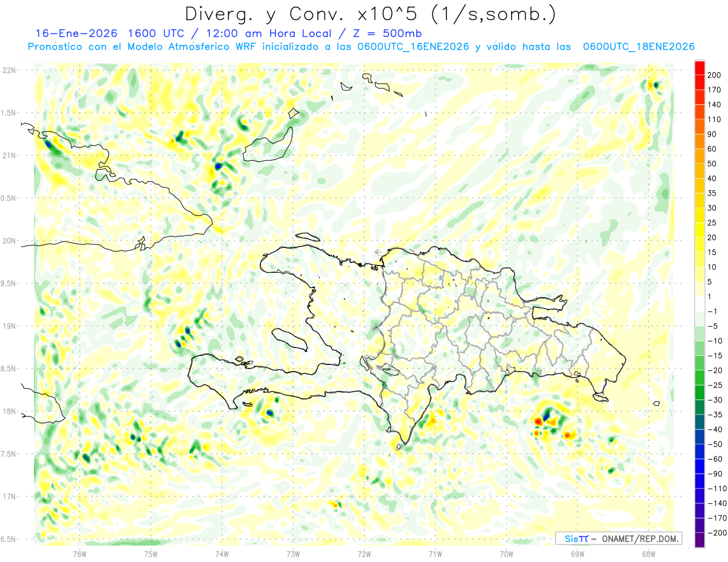
Task: Click the '70W' longitude label
Action: point(506,554)
